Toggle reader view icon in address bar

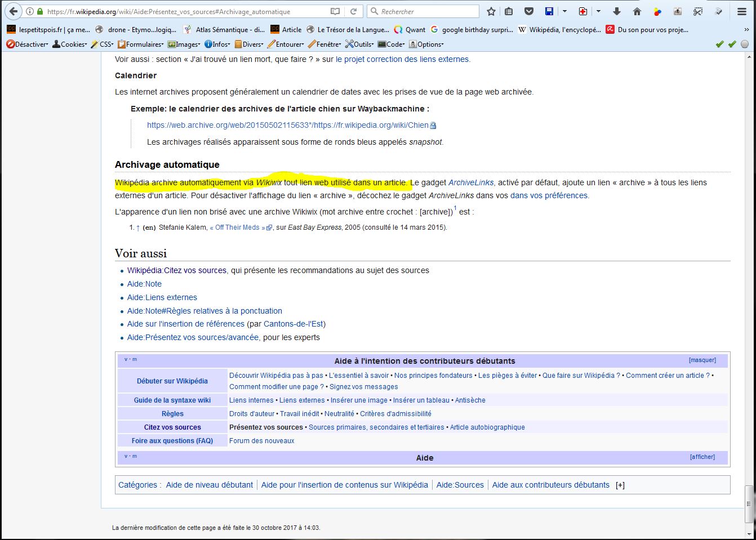click(x=335, y=11)
